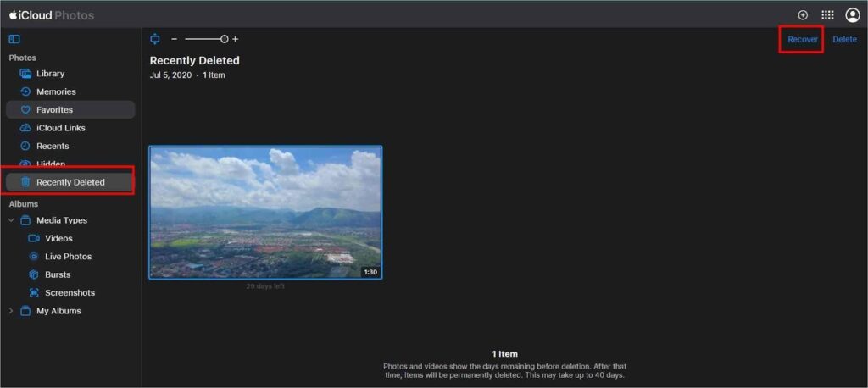Open the upload plus circle icon
The height and width of the screenshot is (388, 868).
[x=803, y=15]
